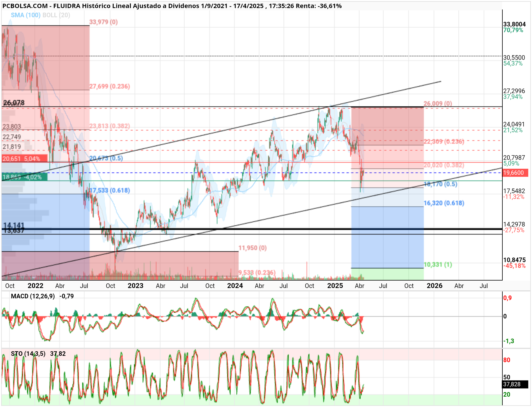
Task: Click the 17,5482 price axis value
Action: point(514,191)
